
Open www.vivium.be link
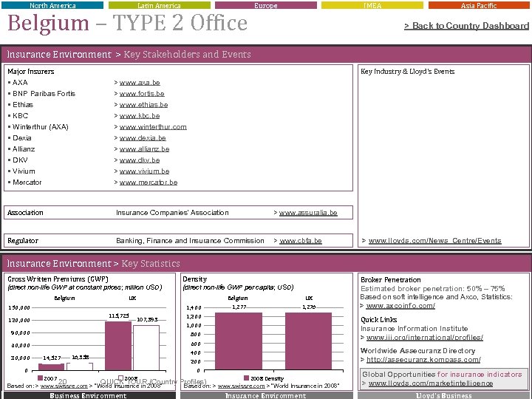click(144, 171)
